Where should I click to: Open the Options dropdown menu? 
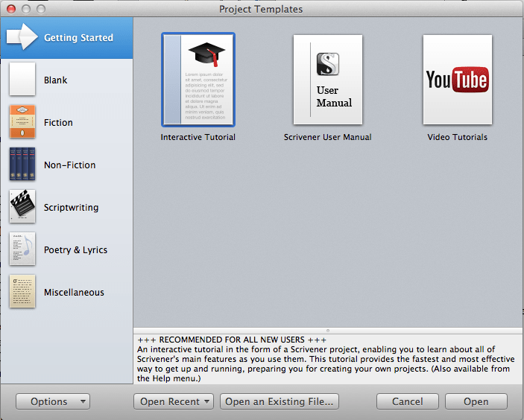53,401
